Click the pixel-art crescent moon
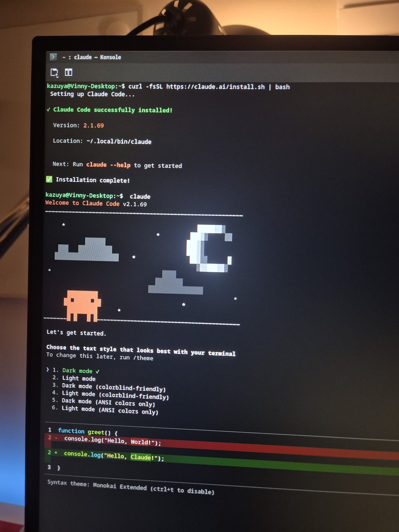The height and width of the screenshot is (532, 399). click(x=209, y=249)
